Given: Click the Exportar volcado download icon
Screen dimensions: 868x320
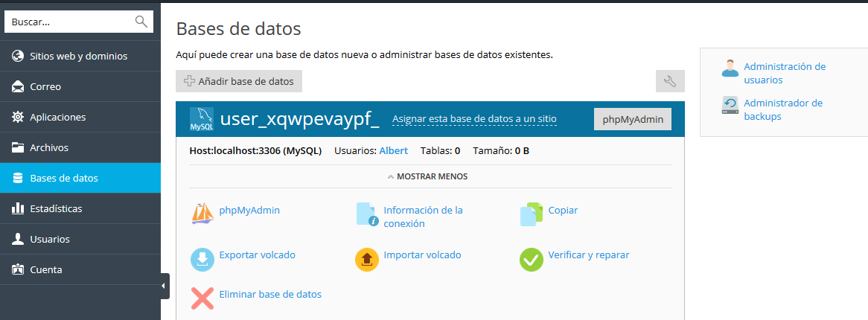Looking at the screenshot, I should pyautogui.click(x=202, y=258).
